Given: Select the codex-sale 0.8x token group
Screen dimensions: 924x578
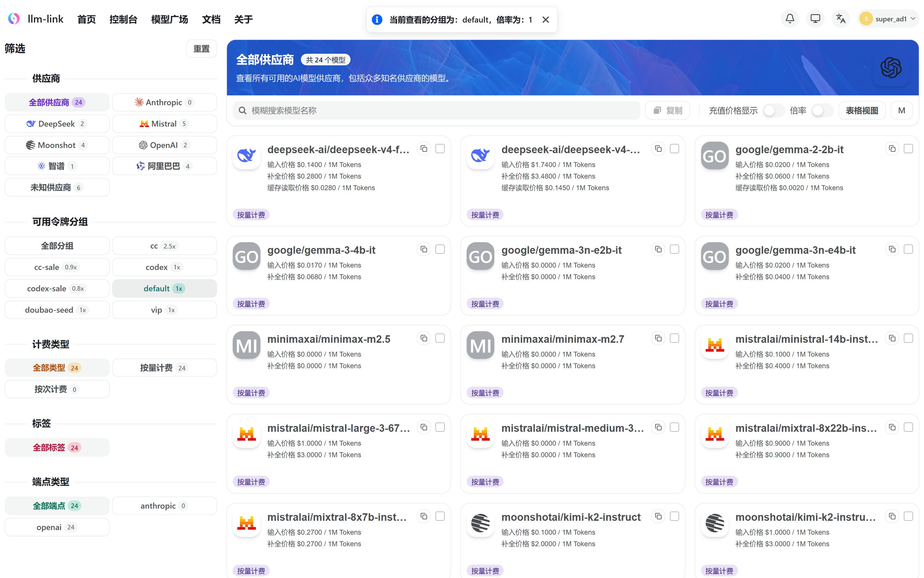Looking at the screenshot, I should 57,289.
